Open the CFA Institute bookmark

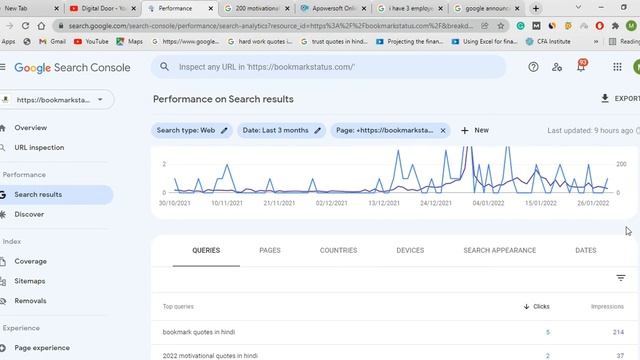click(548, 41)
